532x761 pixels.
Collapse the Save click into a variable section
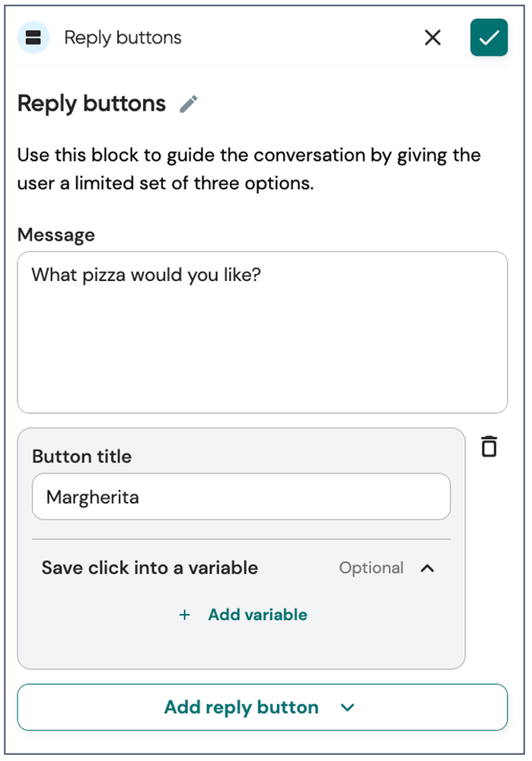coord(427,568)
